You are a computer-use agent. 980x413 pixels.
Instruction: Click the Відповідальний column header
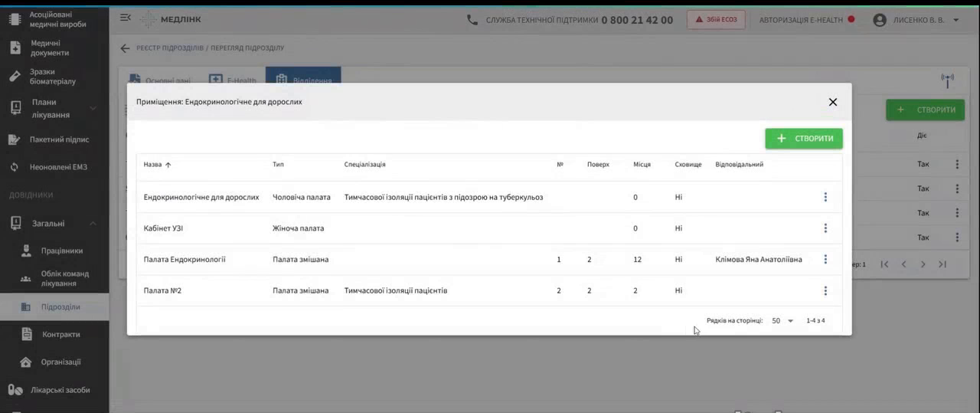[739, 165]
